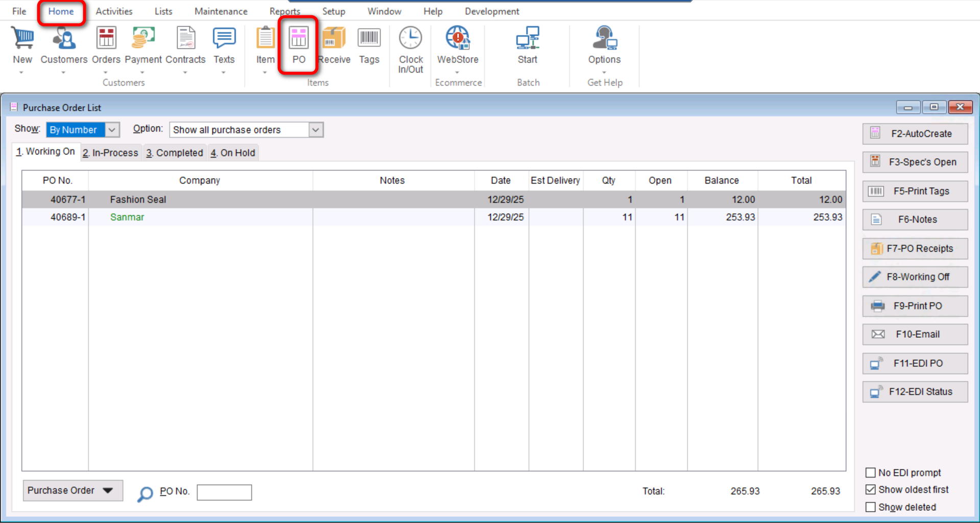
Task: Open the Reports menu
Action: point(284,11)
